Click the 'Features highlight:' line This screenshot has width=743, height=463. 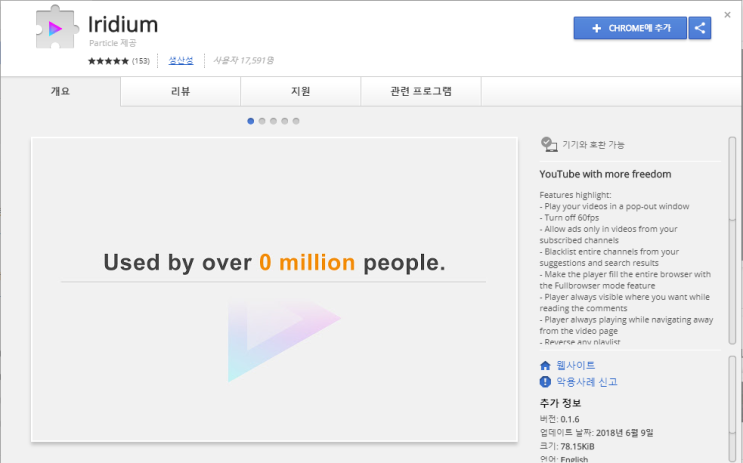pyautogui.click(x=575, y=195)
